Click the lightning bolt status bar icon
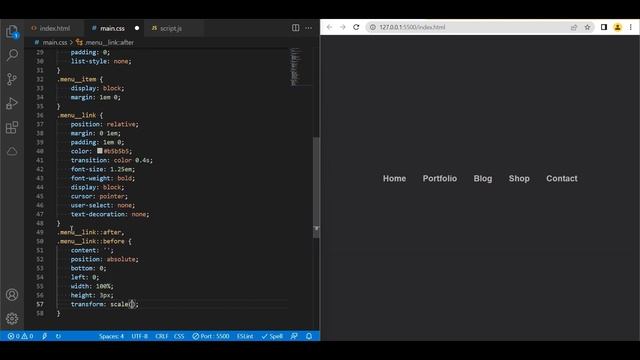Screen dimensions: 640x360 (44, 336)
